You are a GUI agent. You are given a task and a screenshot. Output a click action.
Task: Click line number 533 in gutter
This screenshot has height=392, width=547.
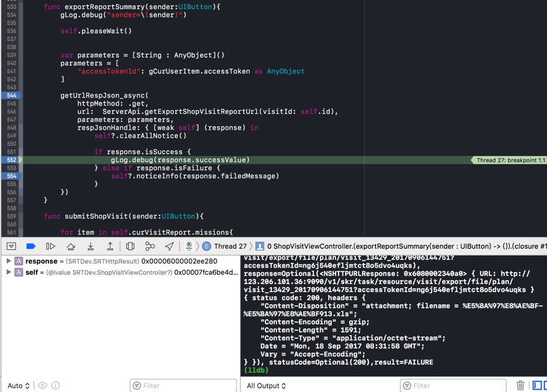[x=12, y=7]
